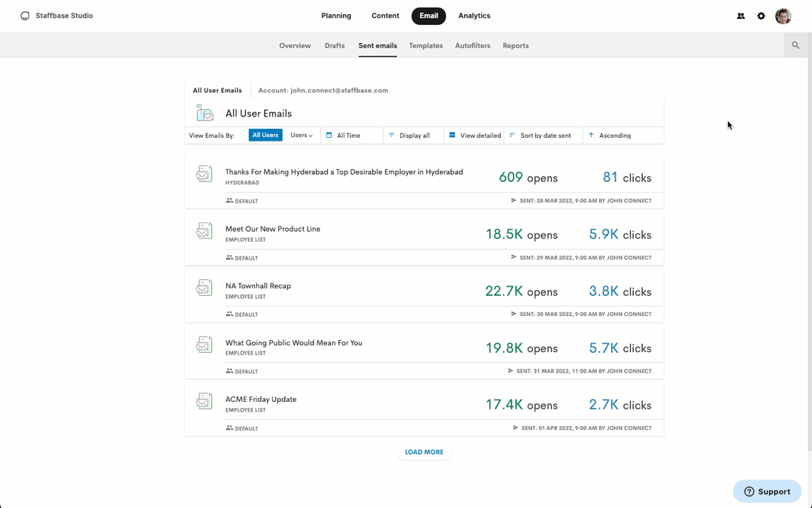Click the All User Emails mailbox icon

(x=205, y=113)
